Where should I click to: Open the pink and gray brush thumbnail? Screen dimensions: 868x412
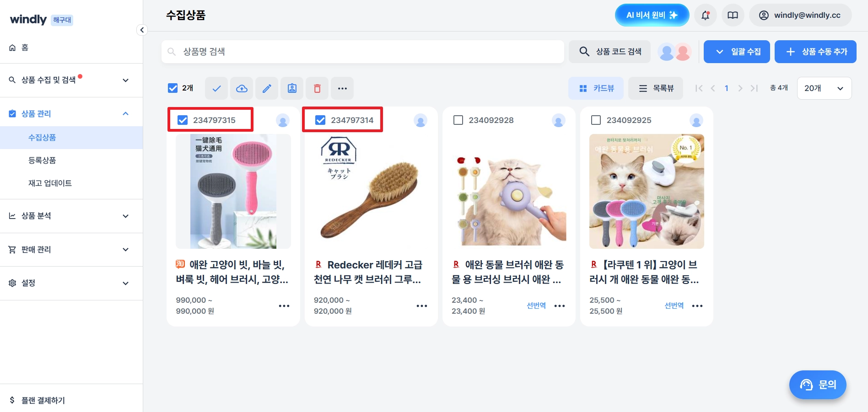pyautogui.click(x=233, y=191)
